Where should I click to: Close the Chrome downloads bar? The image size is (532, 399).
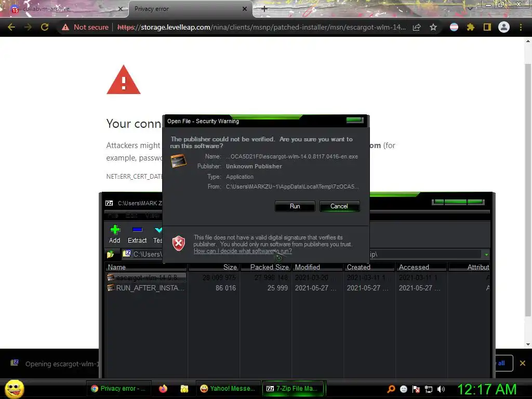pyautogui.click(x=523, y=363)
